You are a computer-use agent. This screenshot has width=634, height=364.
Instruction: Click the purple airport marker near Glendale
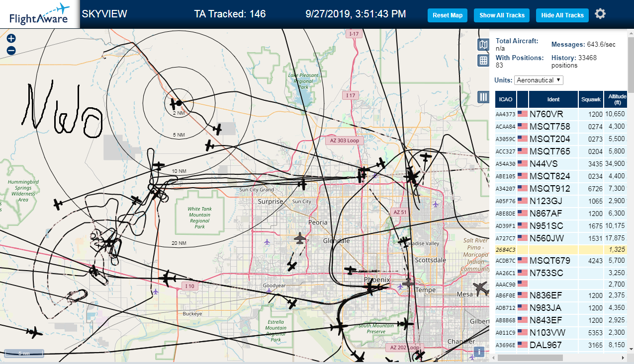pos(268,242)
